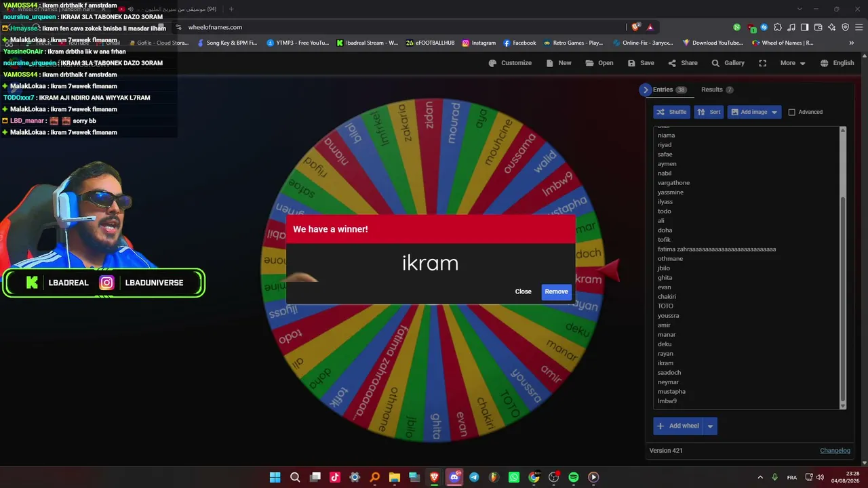Screen dimensions: 868x488
Task: Open WhatsApp from the taskbar
Action: 513,477
